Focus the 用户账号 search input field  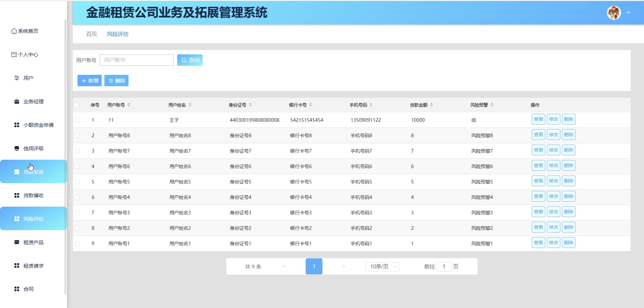(x=137, y=60)
